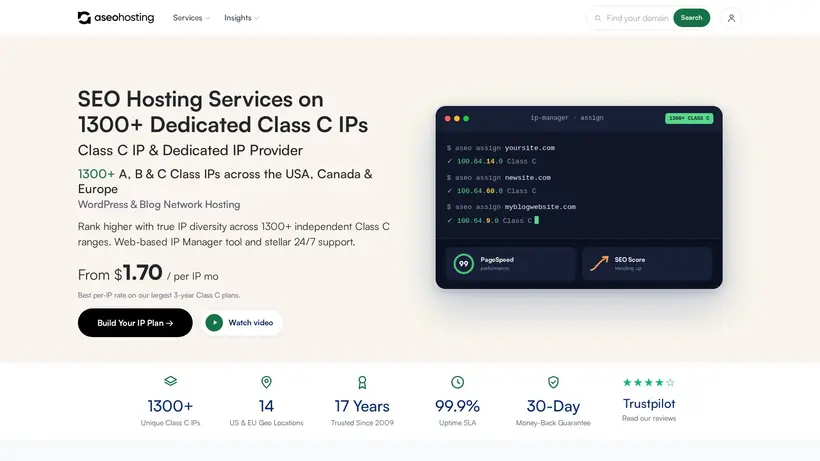820x461 pixels.
Task: Click 'Trusted Since 2009' text
Action: click(x=362, y=423)
